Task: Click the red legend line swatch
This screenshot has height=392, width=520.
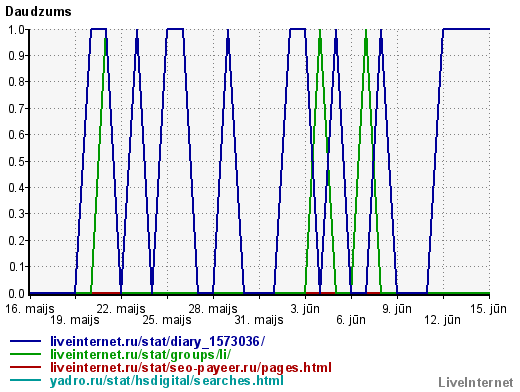Action: click(25, 367)
